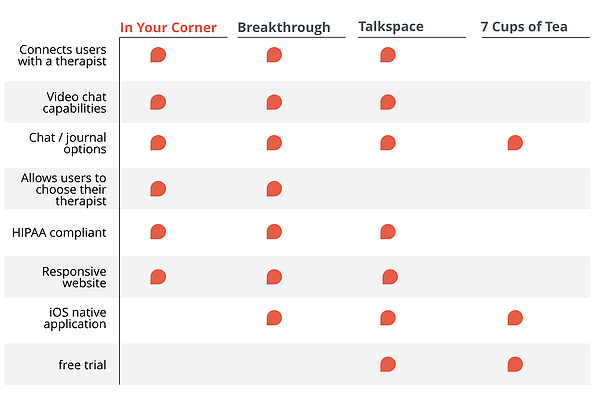Click the free trial row label
This screenshot has width=600, height=399.
point(82,365)
